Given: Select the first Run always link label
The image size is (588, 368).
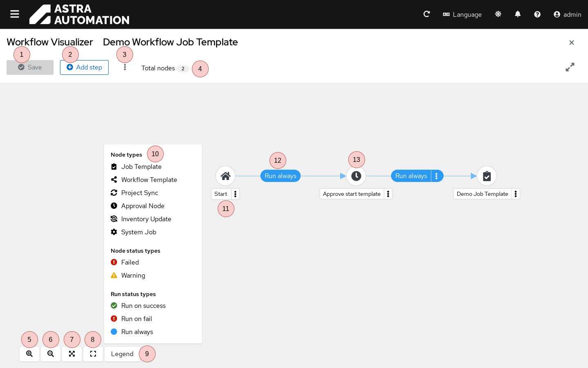Looking at the screenshot, I should (281, 176).
